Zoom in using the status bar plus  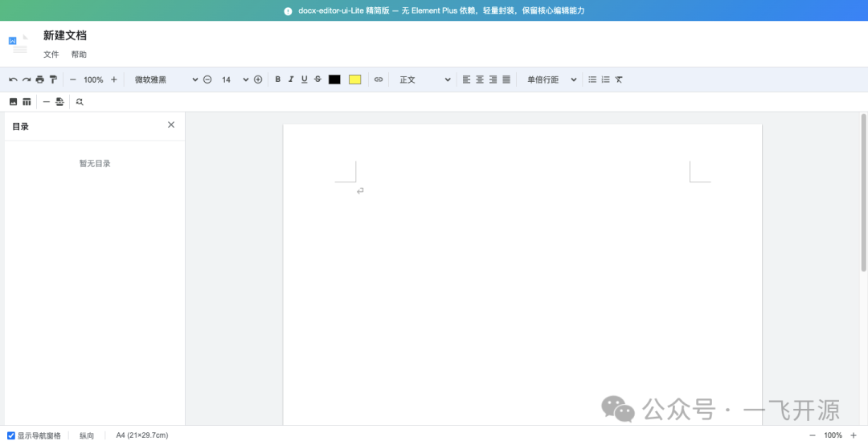pos(853,435)
